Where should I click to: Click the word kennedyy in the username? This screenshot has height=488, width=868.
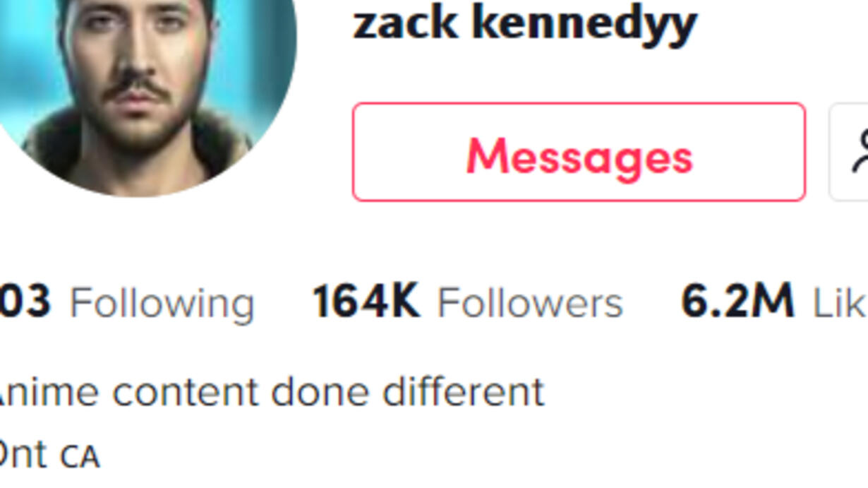(x=584, y=25)
